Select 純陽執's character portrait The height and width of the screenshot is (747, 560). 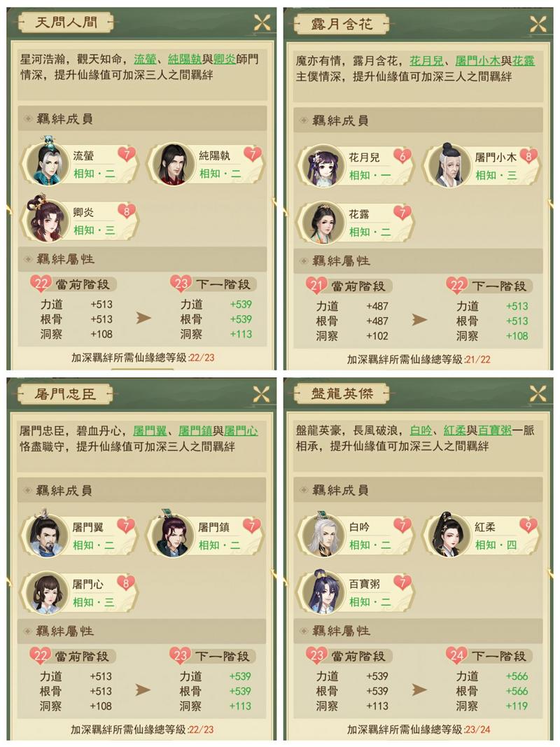(171, 163)
